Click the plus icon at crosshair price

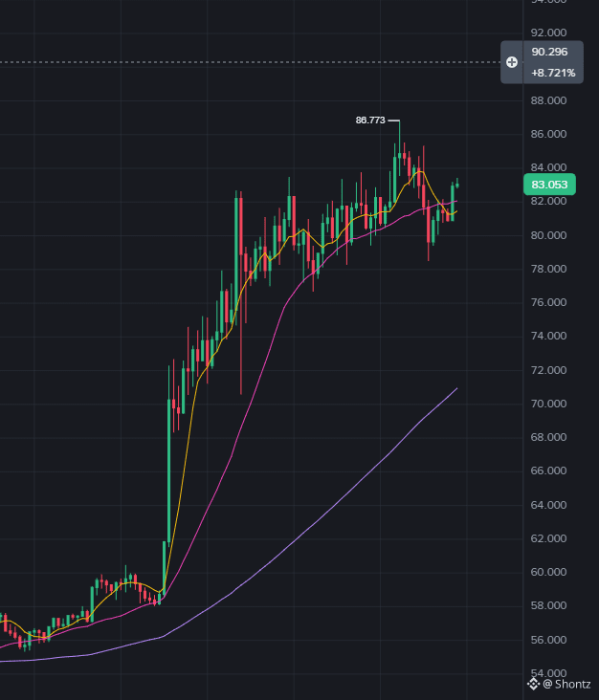point(512,62)
